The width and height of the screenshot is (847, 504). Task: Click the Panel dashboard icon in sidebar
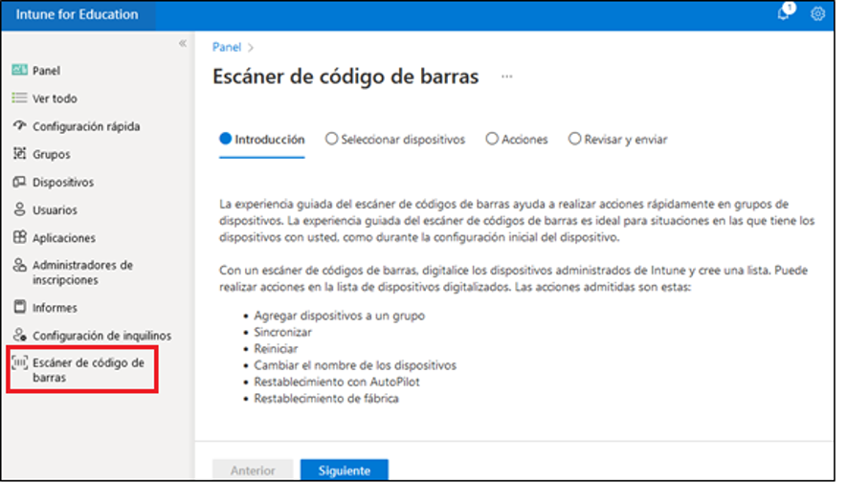tap(19, 71)
